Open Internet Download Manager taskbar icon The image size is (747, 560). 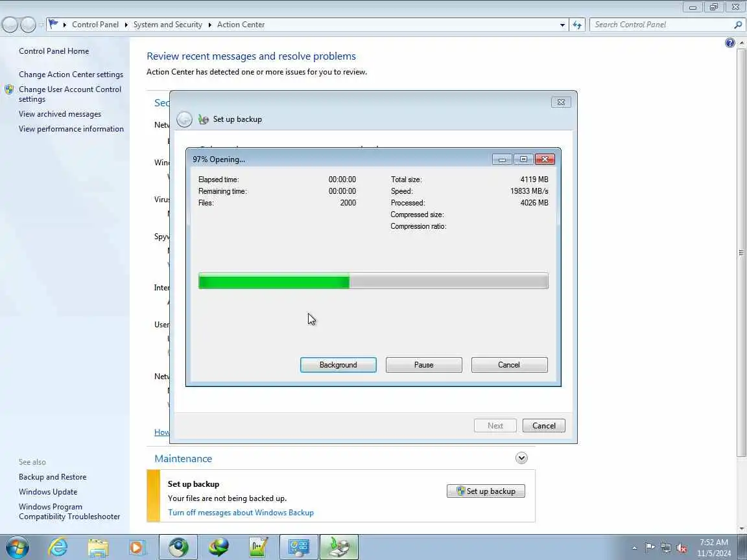(x=219, y=547)
